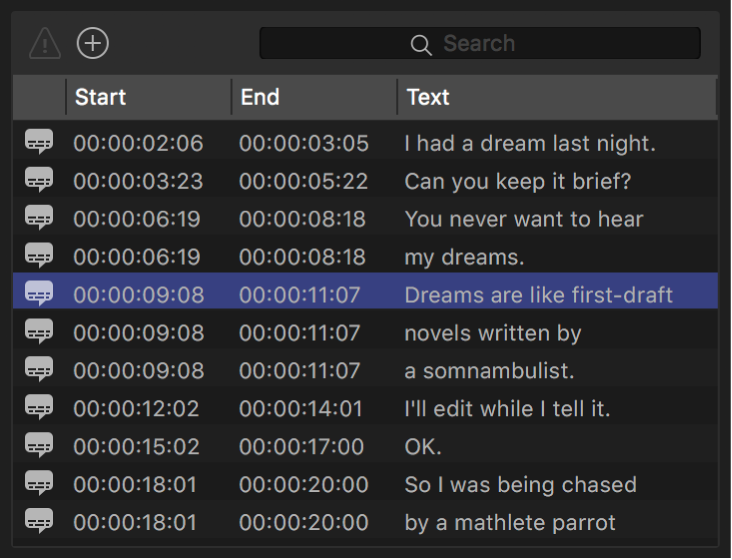Click the add caption plus button
Image resolution: width=732 pixels, height=560 pixels.
pyautogui.click(x=93, y=43)
